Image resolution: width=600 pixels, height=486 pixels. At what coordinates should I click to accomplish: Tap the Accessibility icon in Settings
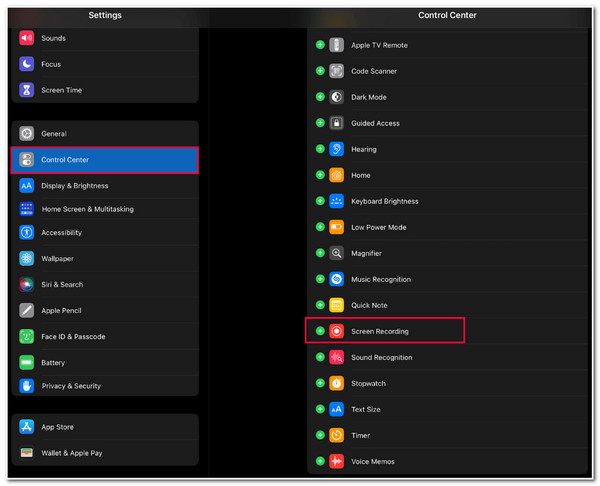[26, 232]
